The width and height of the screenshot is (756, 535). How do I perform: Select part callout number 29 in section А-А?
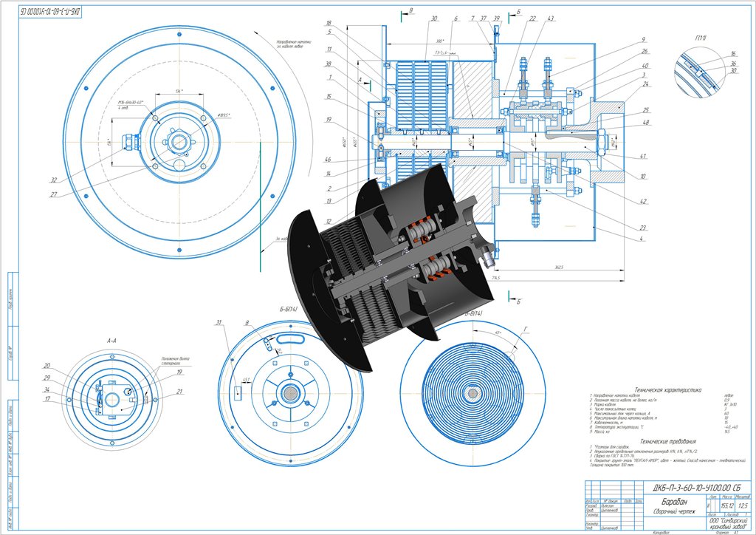pyautogui.click(x=47, y=378)
